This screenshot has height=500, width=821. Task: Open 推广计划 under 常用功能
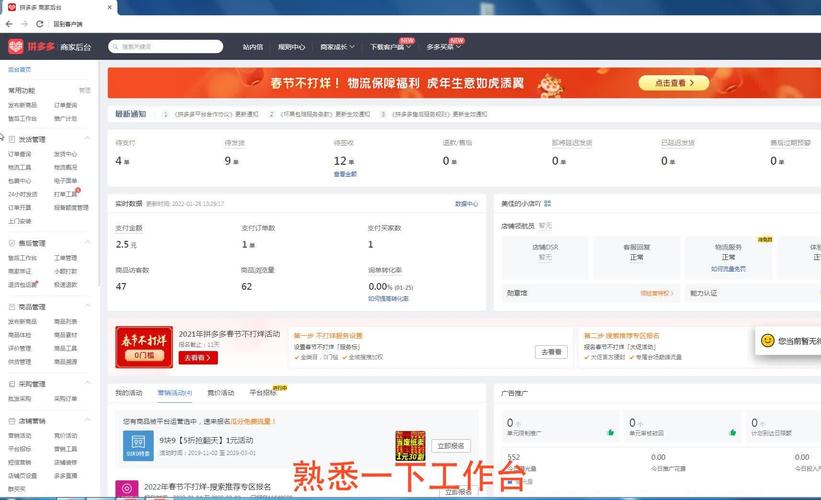(65, 118)
